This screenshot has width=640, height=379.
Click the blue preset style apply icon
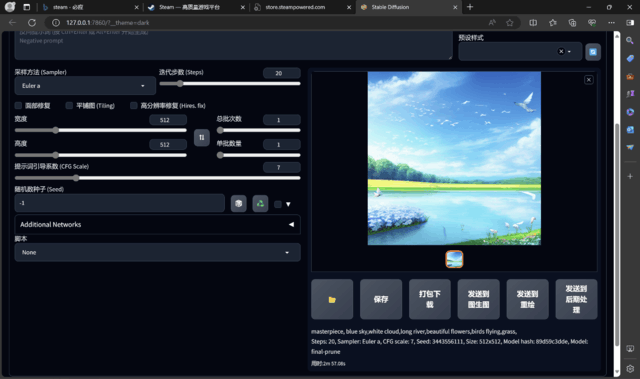(593, 52)
